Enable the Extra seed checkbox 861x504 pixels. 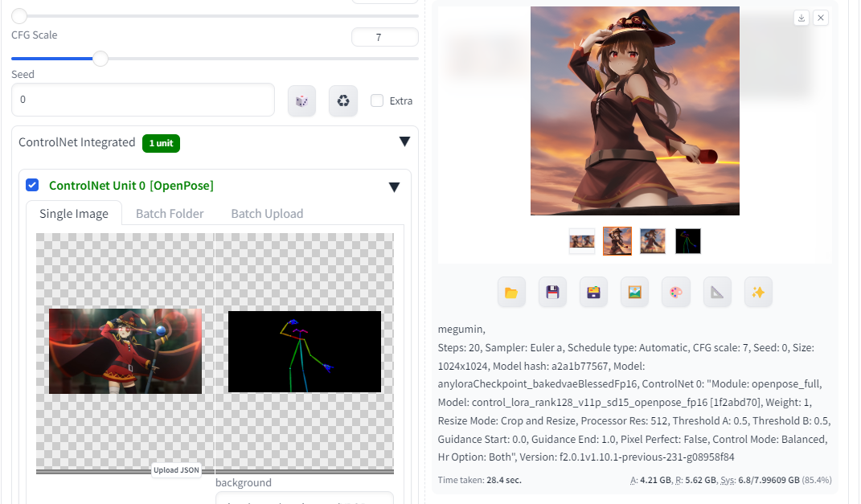point(377,100)
